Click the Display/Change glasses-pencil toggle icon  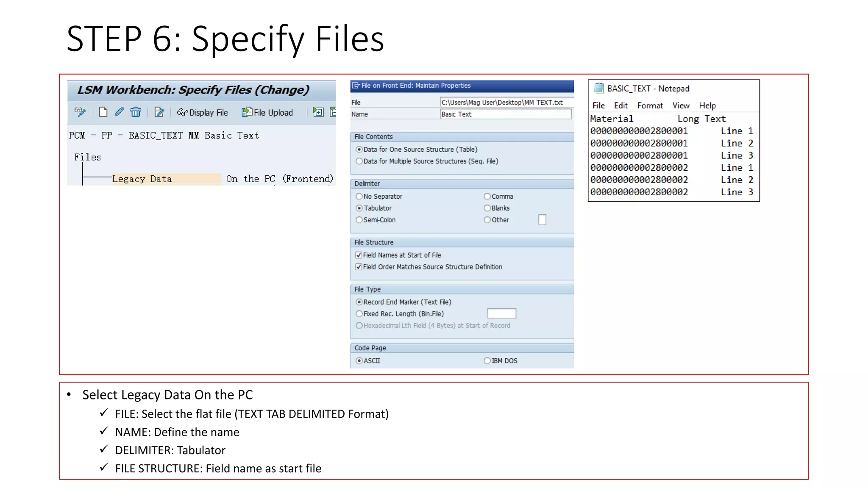click(x=80, y=112)
